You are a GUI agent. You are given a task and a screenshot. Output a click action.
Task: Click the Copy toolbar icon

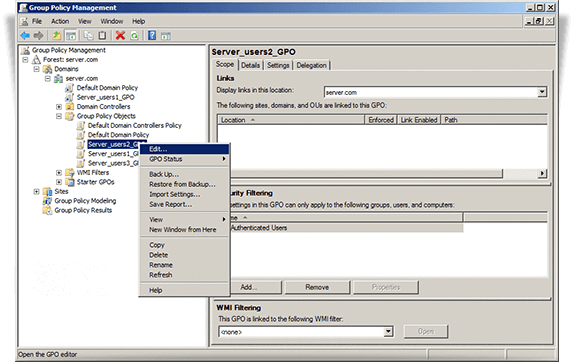(88, 36)
